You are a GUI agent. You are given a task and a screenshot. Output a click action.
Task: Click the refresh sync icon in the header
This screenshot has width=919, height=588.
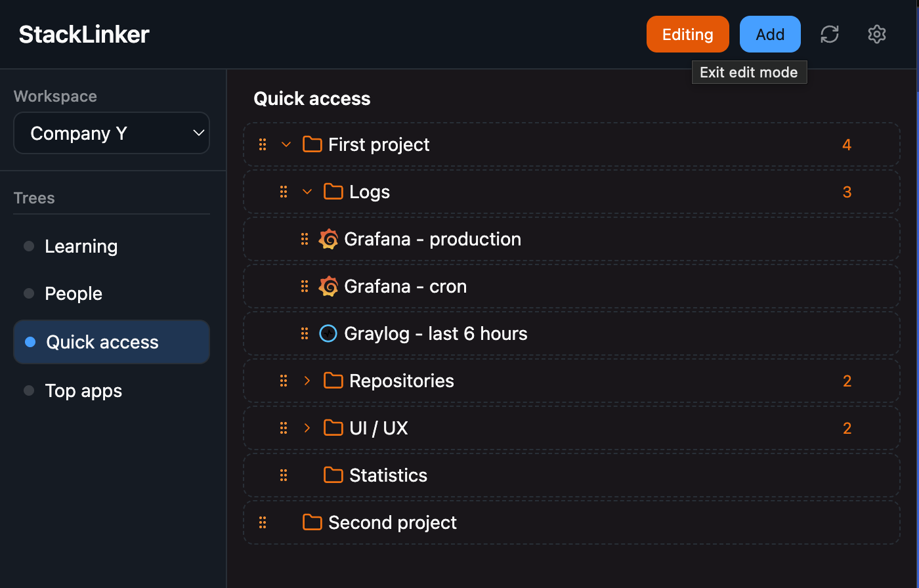click(x=829, y=34)
